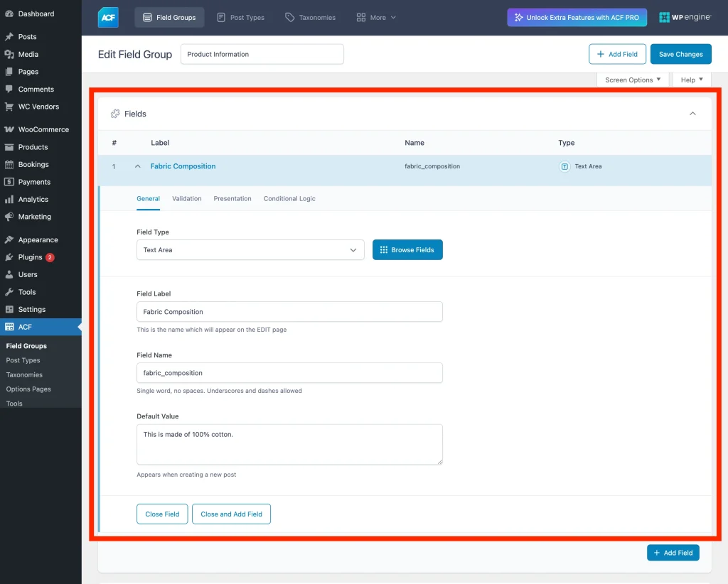
Task: Click the Tools wrench icon
Action: tap(9, 292)
